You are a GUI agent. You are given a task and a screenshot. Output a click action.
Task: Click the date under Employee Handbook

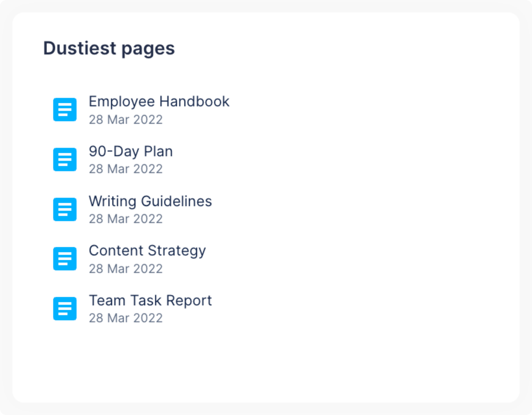click(x=126, y=120)
